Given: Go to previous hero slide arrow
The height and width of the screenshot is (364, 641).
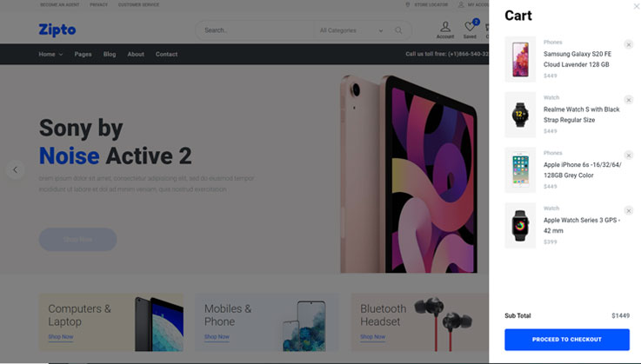Looking at the screenshot, I should 15,169.
